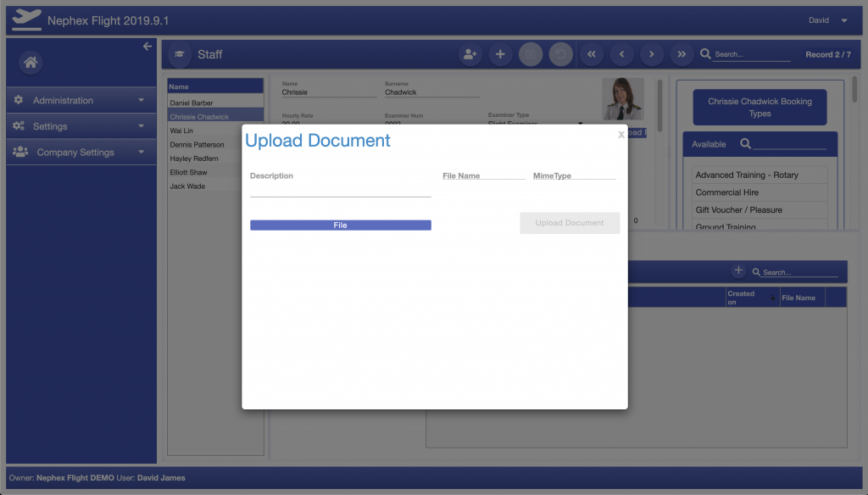Click the Surname input with Chadwick
The height and width of the screenshot is (495, 868).
(x=431, y=92)
